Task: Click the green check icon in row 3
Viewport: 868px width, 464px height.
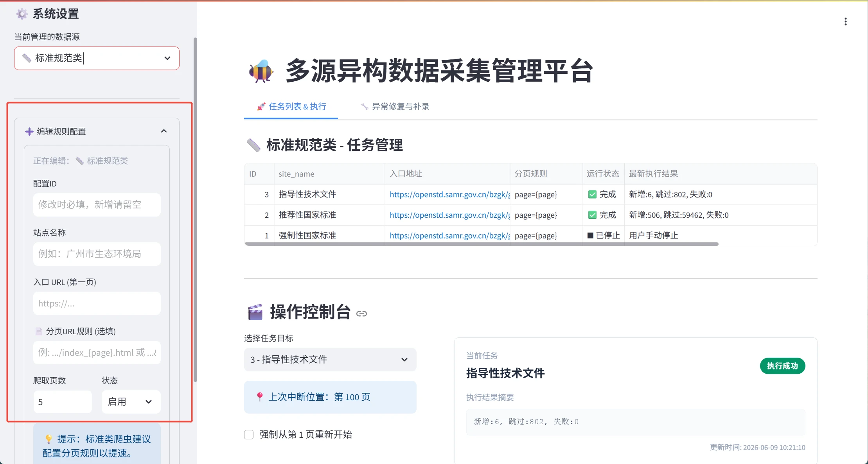Action: (x=592, y=194)
